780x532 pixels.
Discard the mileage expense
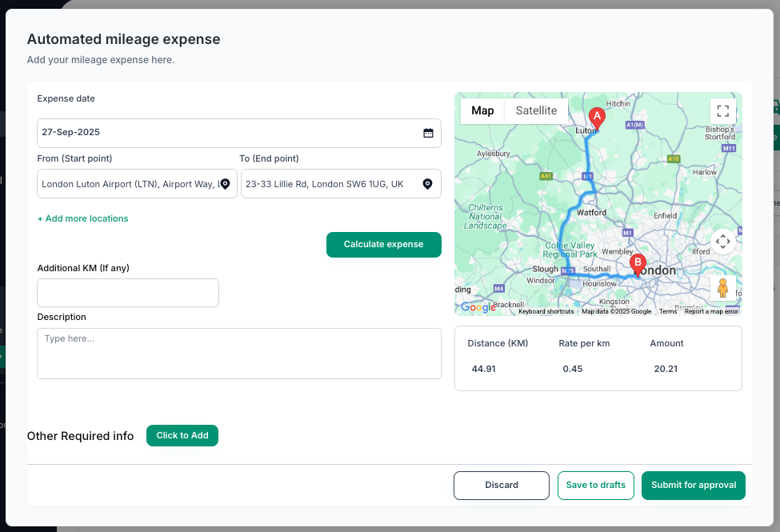coord(501,486)
